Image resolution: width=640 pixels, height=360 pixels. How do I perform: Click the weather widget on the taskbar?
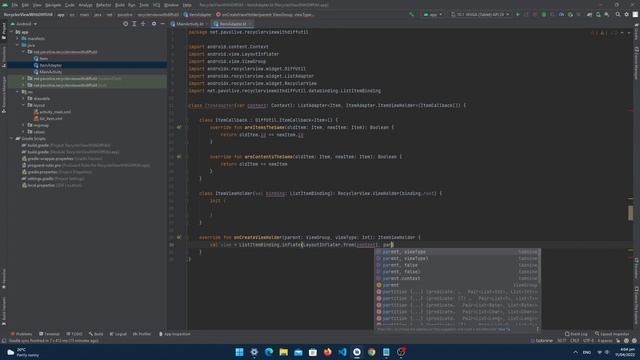[24, 352]
